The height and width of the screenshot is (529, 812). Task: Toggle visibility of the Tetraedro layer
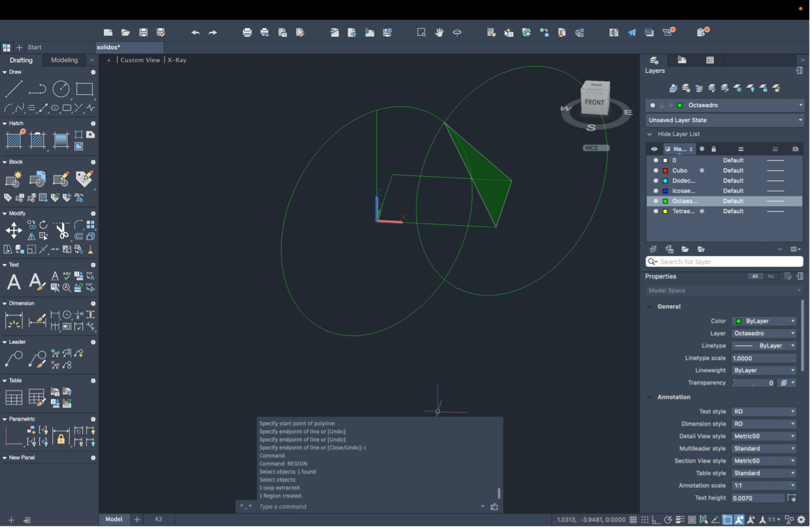tap(655, 212)
